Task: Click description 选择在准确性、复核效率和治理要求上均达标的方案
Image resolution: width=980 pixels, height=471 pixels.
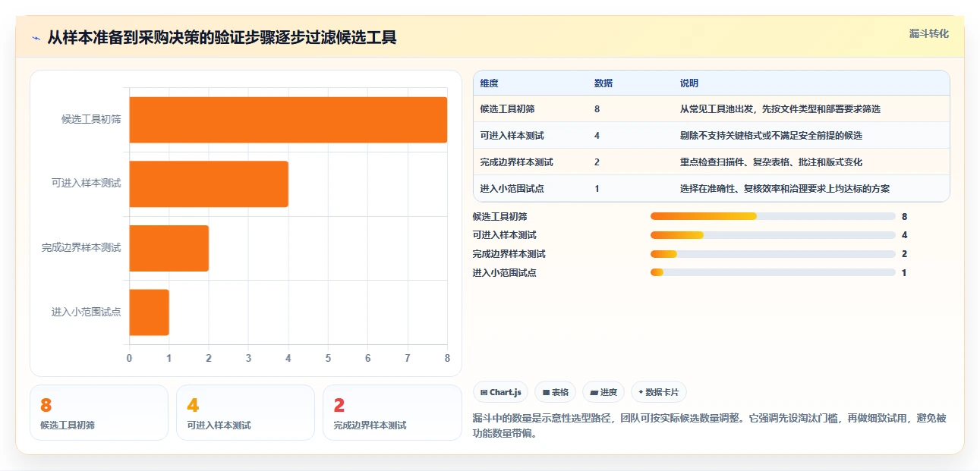Action: [x=785, y=189]
